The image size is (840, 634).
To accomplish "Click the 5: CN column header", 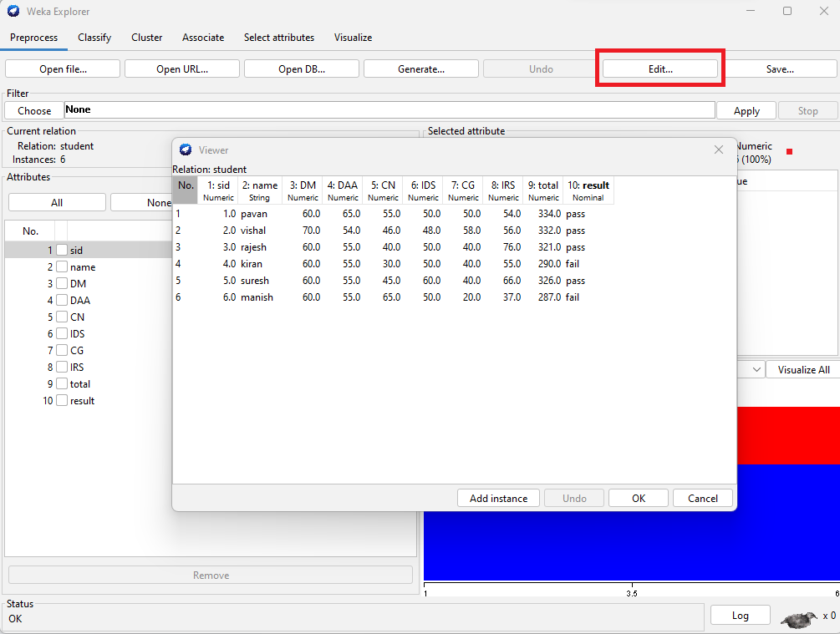I will point(383,190).
